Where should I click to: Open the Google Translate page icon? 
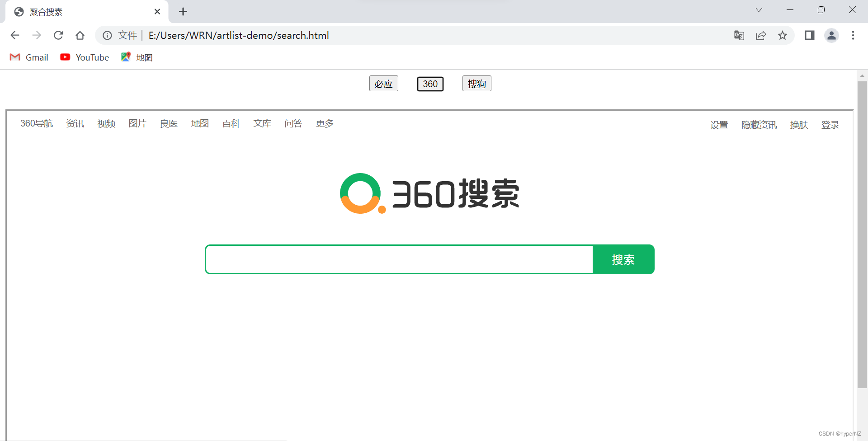(739, 35)
